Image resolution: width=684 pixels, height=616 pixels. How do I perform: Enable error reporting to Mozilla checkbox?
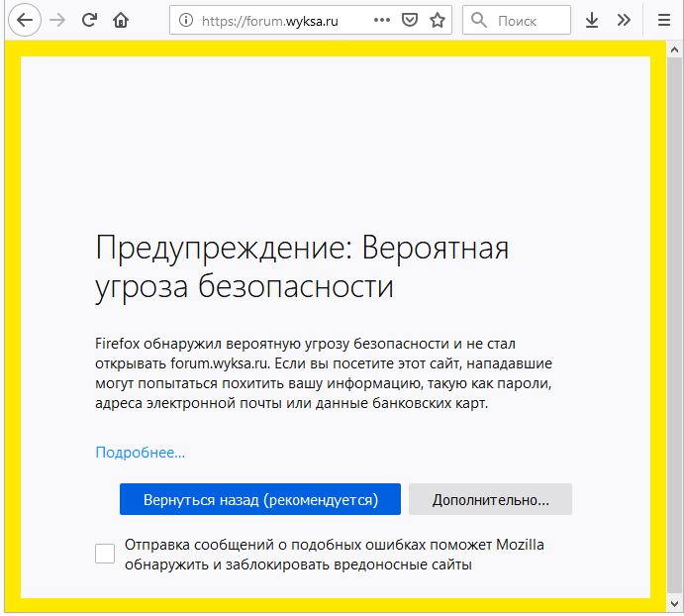click(105, 554)
